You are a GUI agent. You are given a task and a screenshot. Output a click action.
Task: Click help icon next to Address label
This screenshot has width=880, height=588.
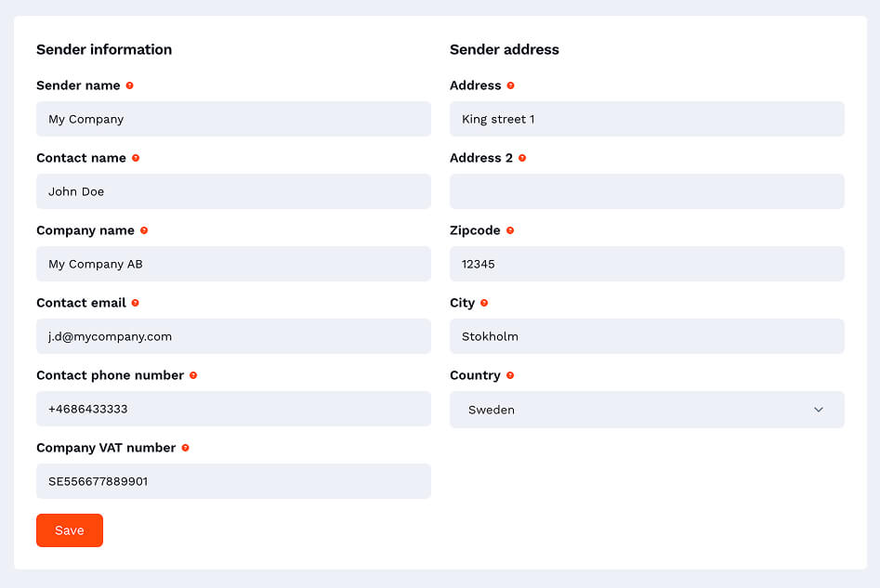pos(510,85)
